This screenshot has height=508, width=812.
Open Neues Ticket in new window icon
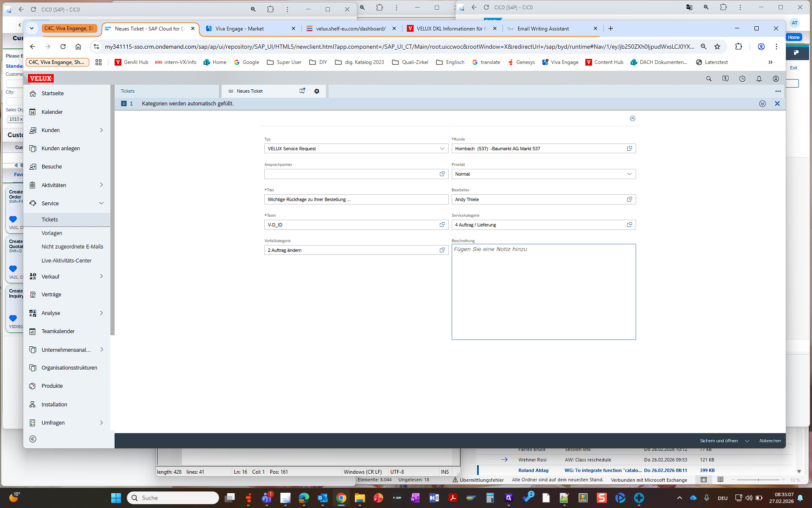tap(302, 91)
